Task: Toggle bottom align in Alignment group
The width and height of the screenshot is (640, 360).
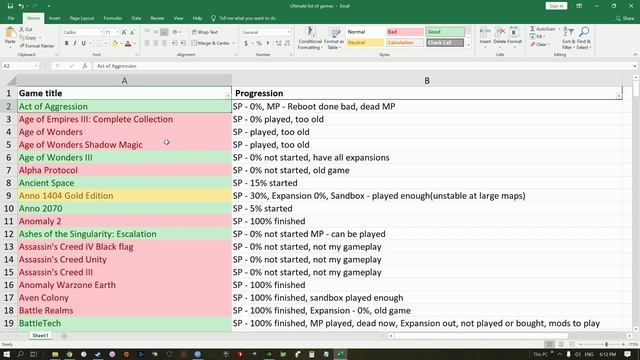Action: [164, 32]
